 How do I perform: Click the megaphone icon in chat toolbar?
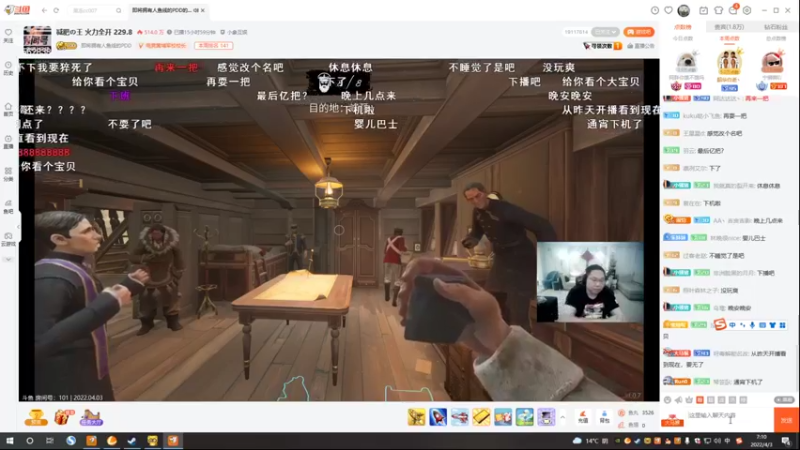[678, 400]
